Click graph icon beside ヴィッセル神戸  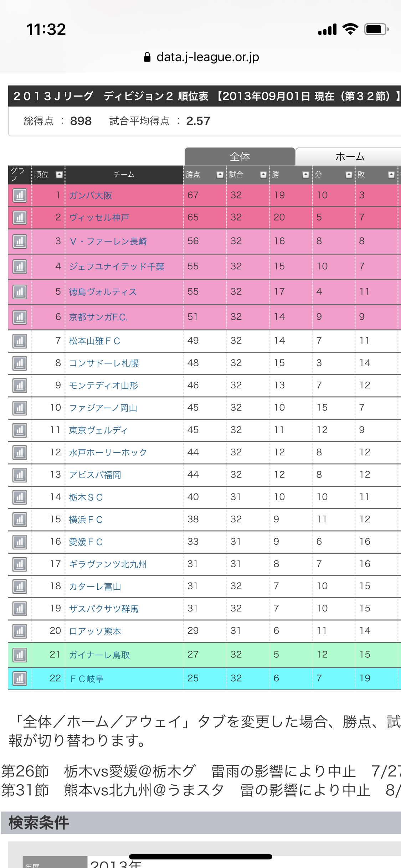click(20, 217)
